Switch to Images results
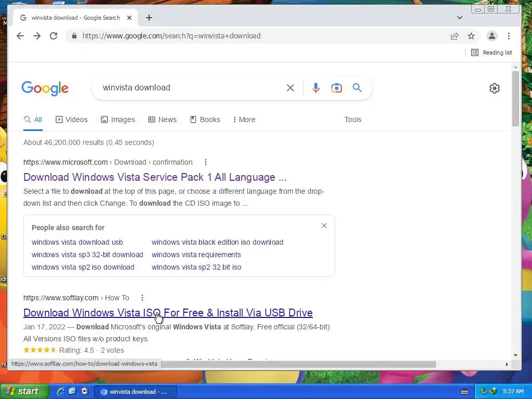The width and height of the screenshot is (532, 399). 118,119
